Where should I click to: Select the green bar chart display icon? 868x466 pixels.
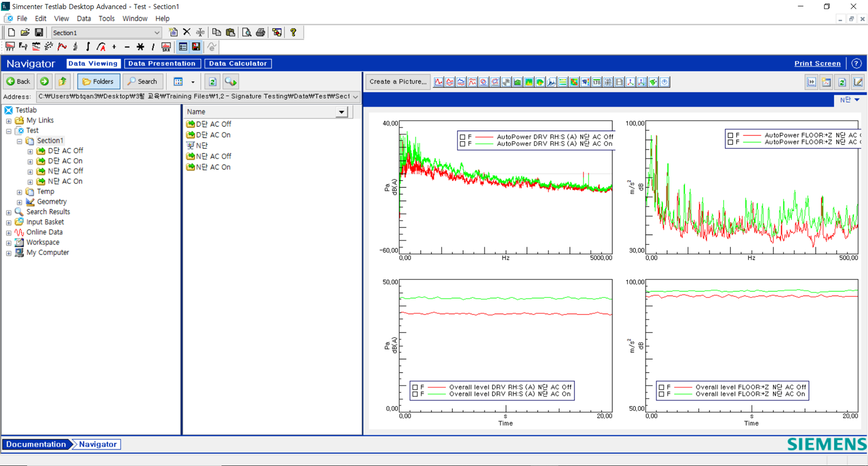(517, 82)
